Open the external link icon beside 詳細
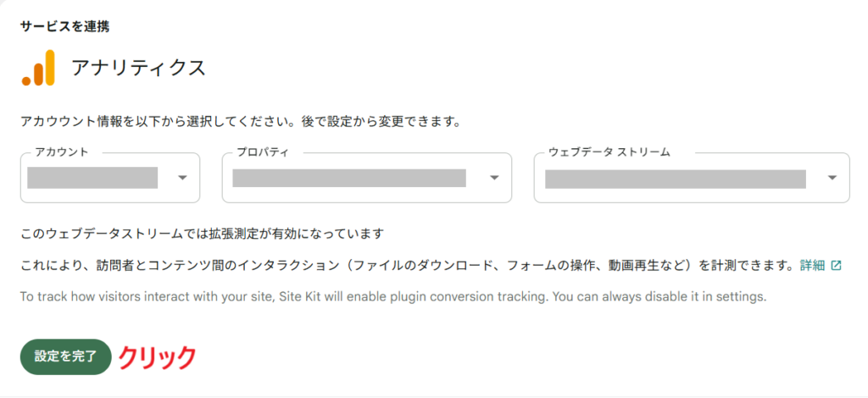Image resolution: width=868 pixels, height=398 pixels. coord(837,265)
